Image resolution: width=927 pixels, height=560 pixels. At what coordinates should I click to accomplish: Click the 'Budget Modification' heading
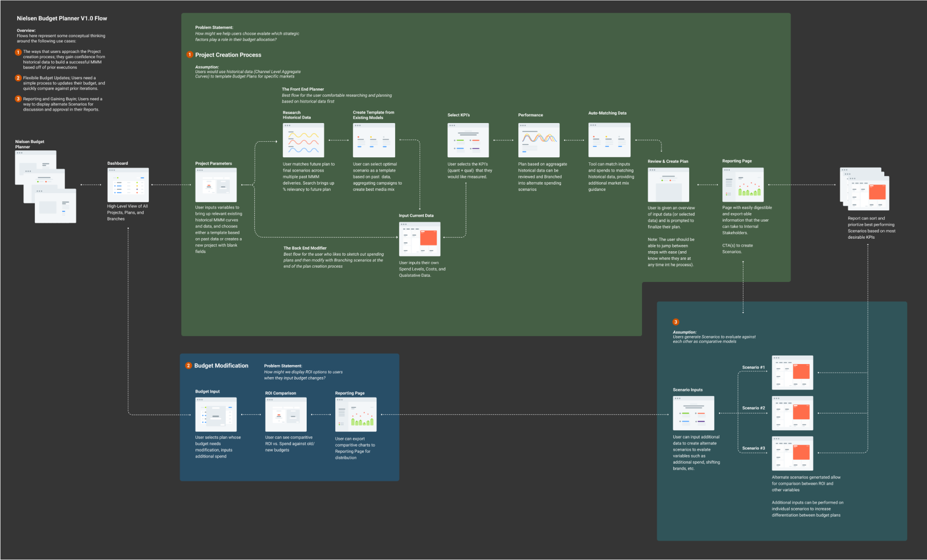[x=221, y=366]
